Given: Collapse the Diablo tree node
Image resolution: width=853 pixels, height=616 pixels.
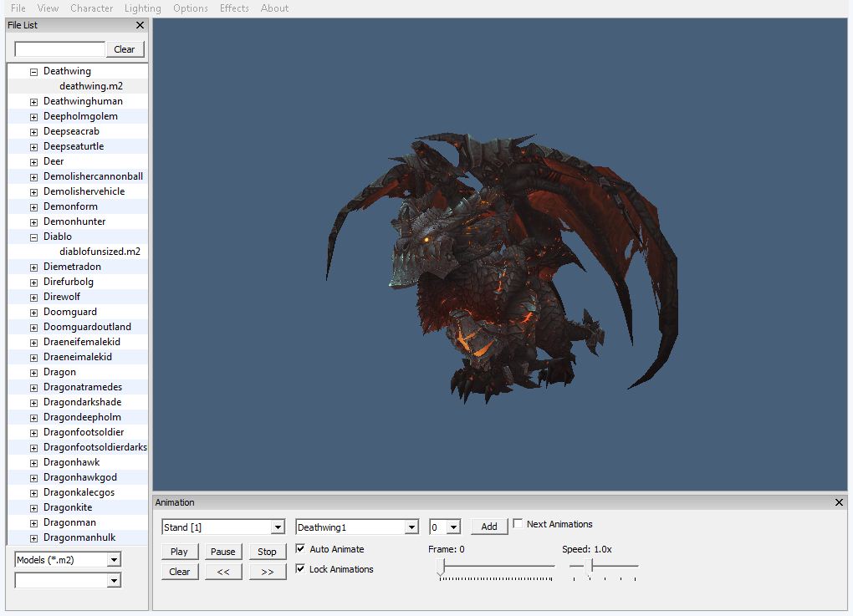Looking at the screenshot, I should point(34,237).
